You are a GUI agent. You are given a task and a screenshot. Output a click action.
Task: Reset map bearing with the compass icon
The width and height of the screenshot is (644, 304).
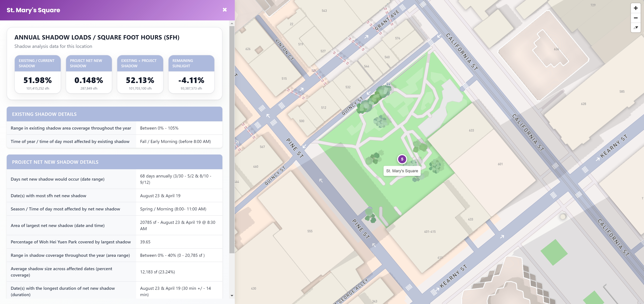pos(635,27)
